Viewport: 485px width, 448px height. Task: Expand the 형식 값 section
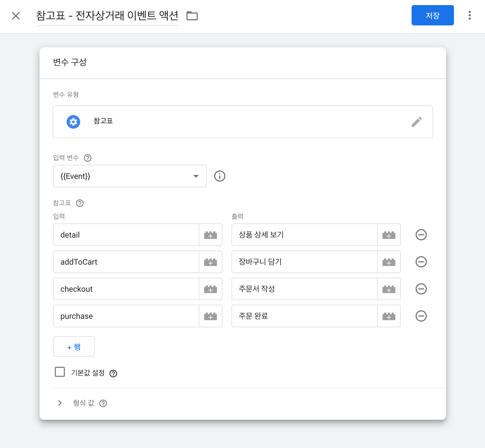coord(60,403)
